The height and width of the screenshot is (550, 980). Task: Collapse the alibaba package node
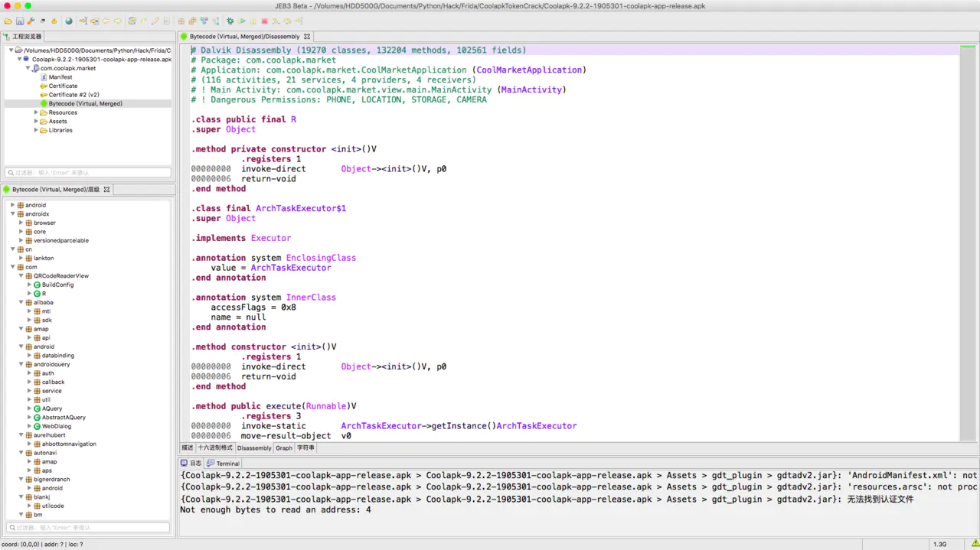(x=21, y=302)
